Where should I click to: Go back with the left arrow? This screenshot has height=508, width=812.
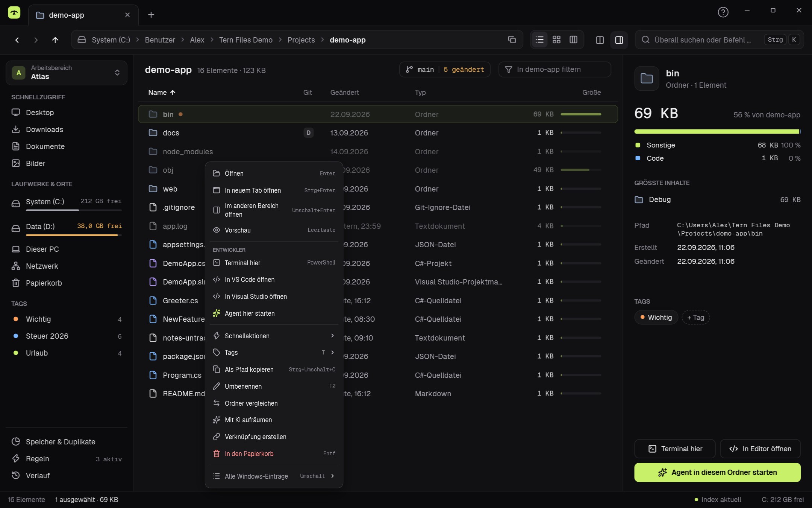[17, 40]
